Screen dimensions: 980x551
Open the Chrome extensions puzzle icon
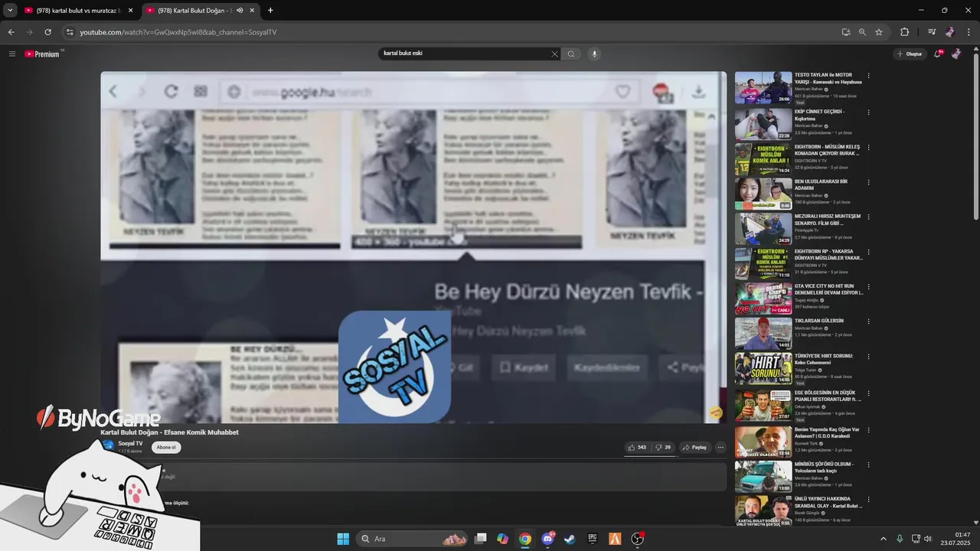[x=904, y=32]
